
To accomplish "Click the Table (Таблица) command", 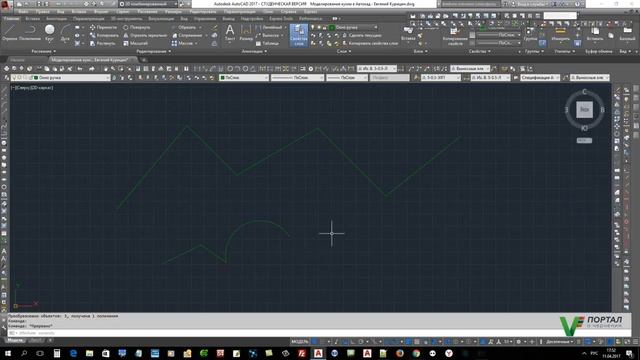I will pyautogui.click(x=267, y=43).
